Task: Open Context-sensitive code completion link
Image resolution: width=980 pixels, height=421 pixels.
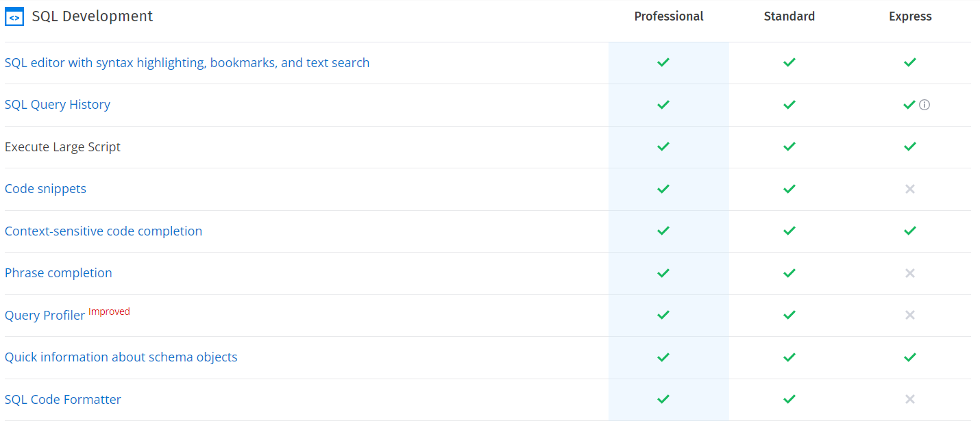Action: [x=103, y=231]
